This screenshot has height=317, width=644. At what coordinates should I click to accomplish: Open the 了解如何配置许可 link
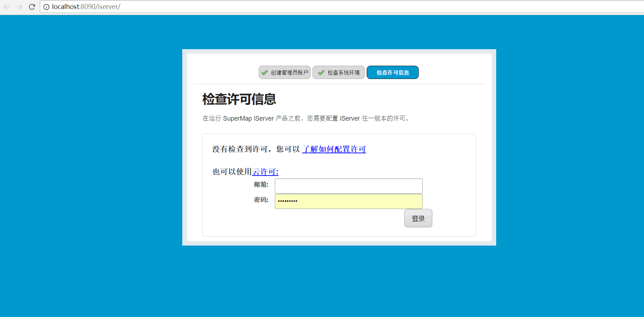tap(334, 149)
